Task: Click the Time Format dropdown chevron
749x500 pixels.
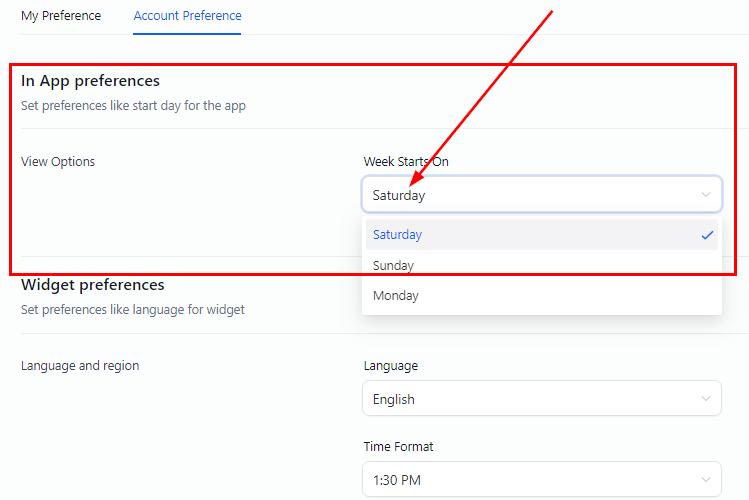Action: tap(706, 480)
